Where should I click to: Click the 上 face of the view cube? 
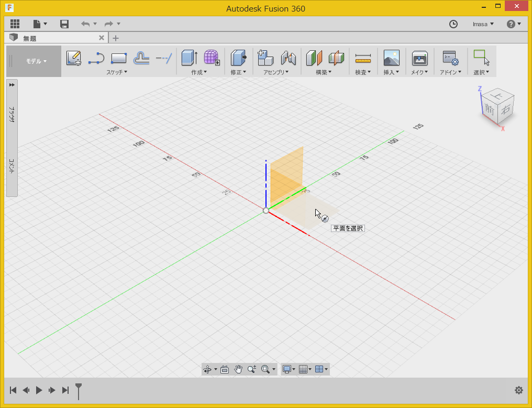tap(498, 96)
